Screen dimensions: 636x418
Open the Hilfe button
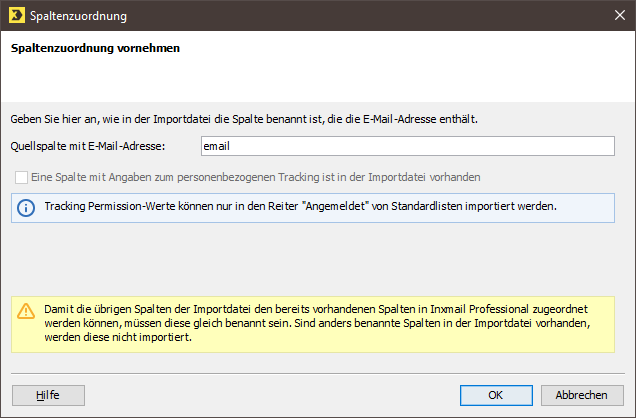click(x=48, y=395)
